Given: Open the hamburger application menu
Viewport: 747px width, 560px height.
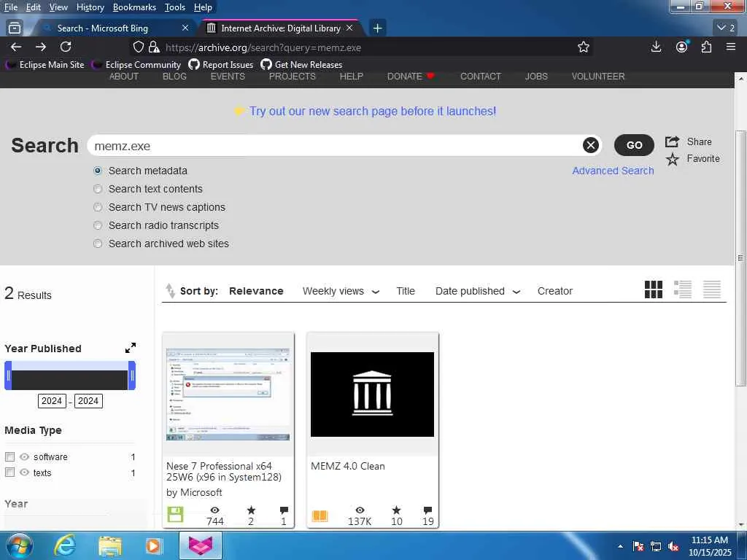Looking at the screenshot, I should [x=731, y=47].
